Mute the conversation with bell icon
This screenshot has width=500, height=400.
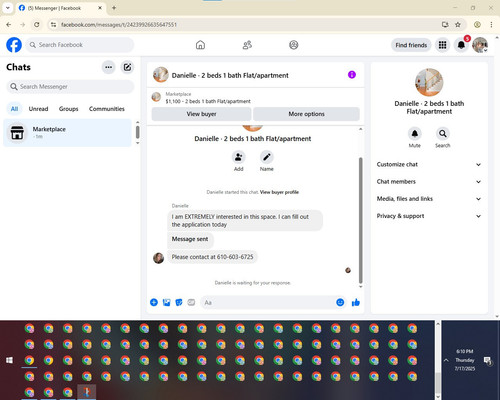(x=415, y=134)
